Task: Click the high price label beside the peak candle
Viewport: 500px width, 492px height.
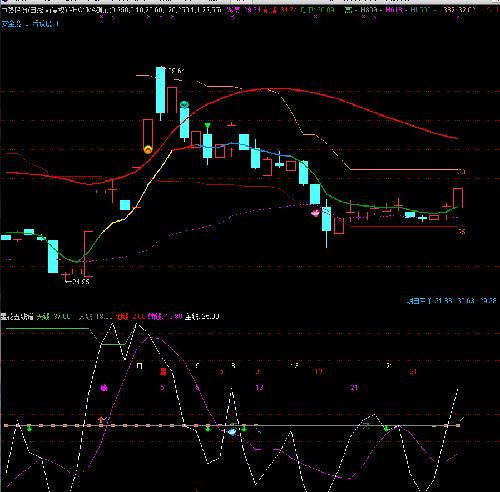Action: tap(177, 71)
